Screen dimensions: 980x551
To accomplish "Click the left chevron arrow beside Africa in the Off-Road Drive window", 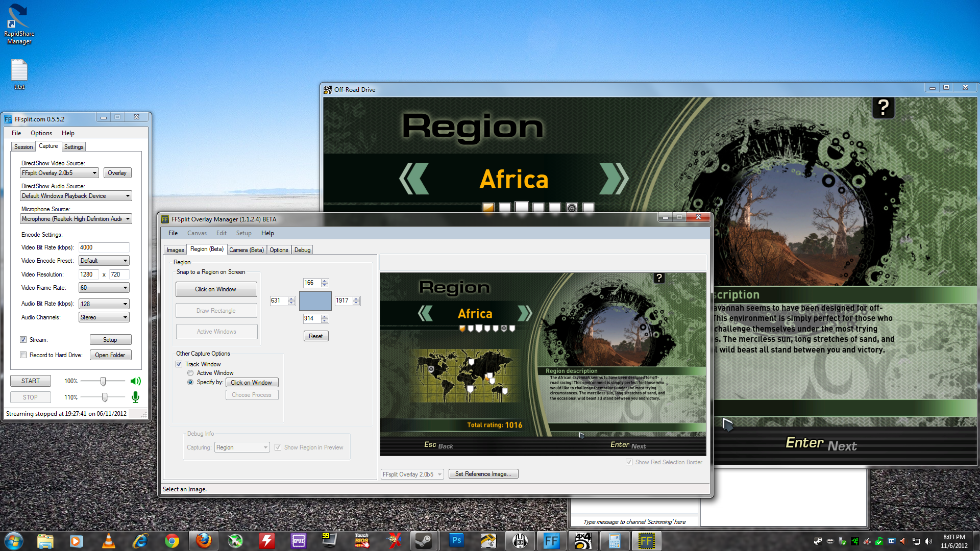I will point(413,179).
